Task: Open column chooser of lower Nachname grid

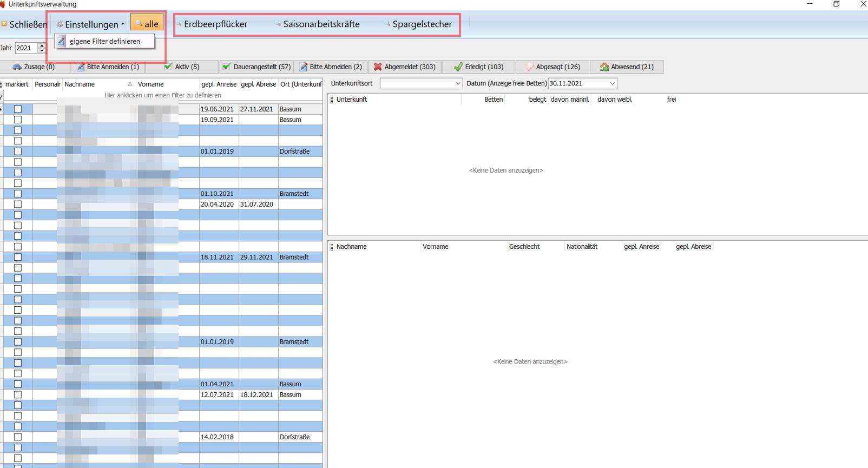Action: click(x=331, y=247)
